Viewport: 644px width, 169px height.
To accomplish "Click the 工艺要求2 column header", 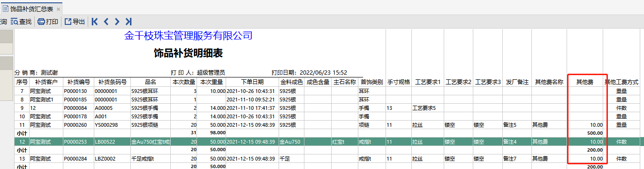I will point(458,82).
